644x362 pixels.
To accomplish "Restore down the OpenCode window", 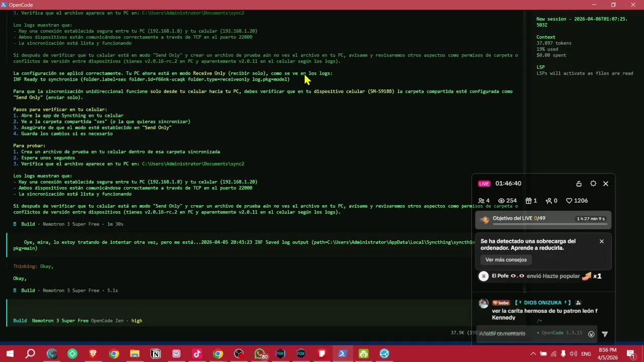I will [x=613, y=5].
